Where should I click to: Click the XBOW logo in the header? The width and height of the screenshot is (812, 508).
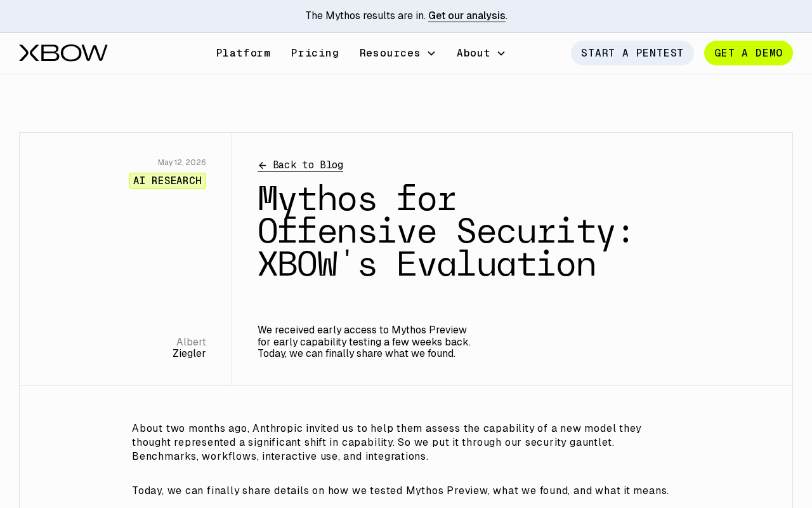[x=63, y=53]
